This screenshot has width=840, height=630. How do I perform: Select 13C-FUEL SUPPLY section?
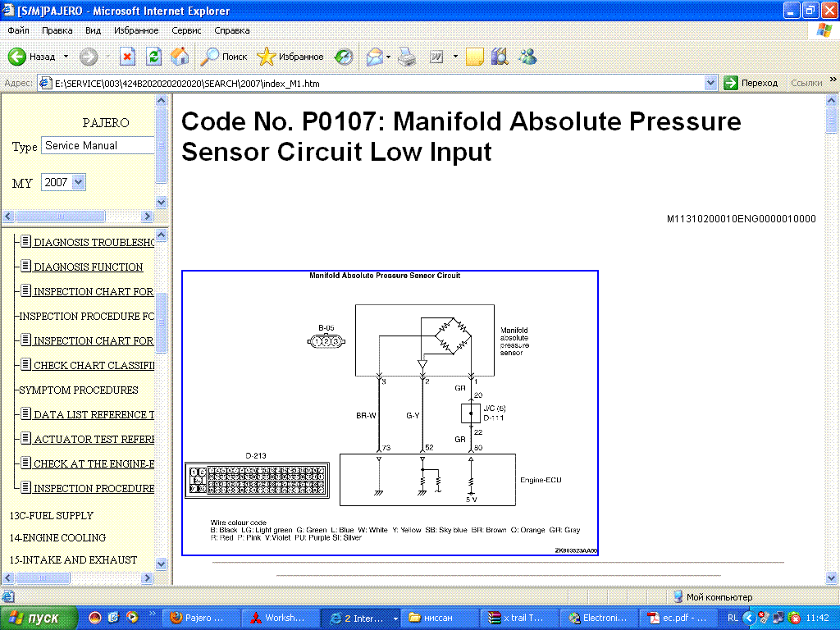[x=52, y=516]
